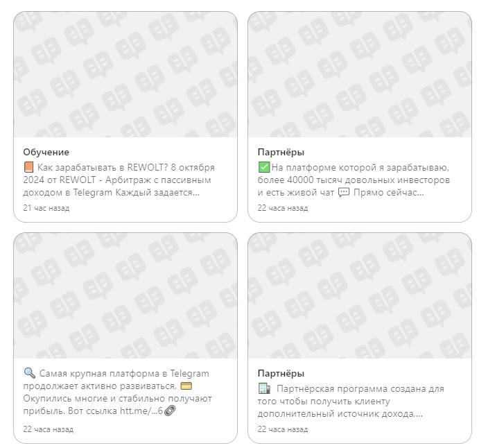Click the paperclip icon after the htt.me link

170,411
